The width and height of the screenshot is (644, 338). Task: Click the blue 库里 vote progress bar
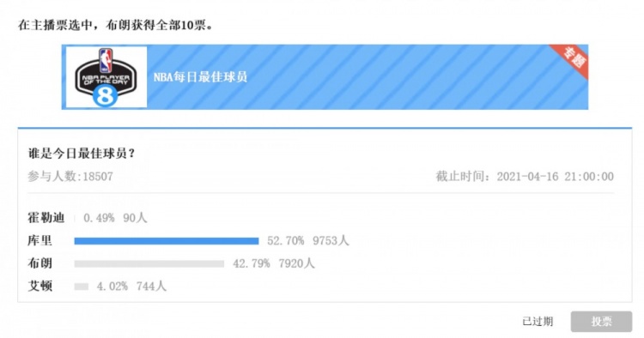167,241
